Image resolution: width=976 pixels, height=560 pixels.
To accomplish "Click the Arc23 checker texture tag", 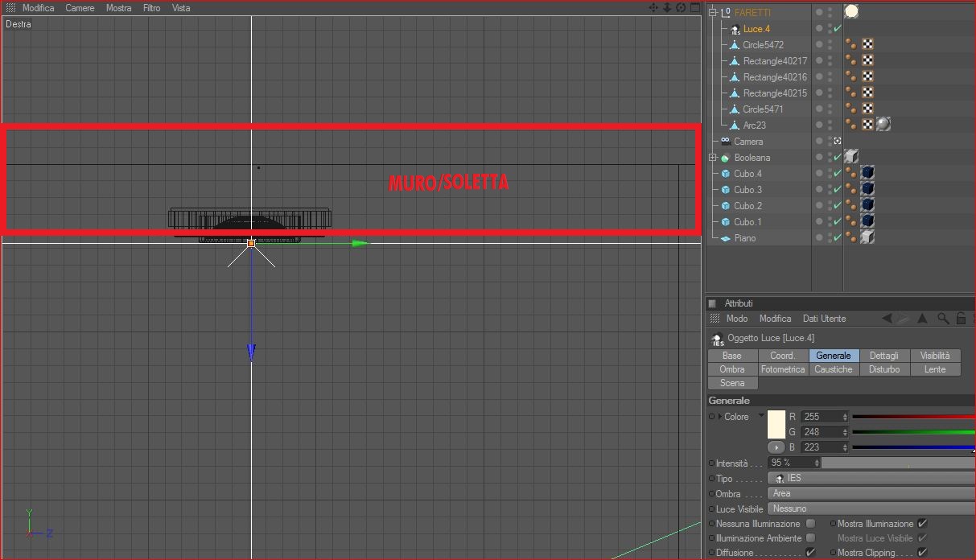I will 867,125.
